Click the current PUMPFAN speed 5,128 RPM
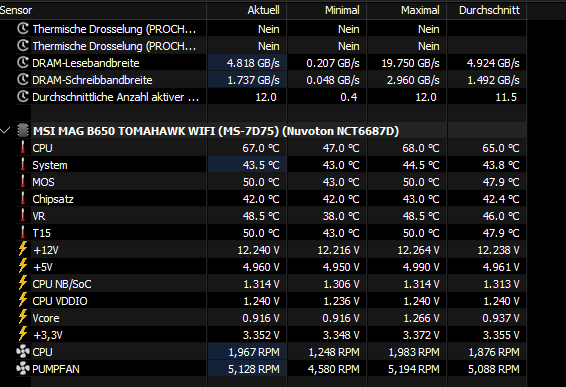The image size is (566, 387). tap(254, 369)
